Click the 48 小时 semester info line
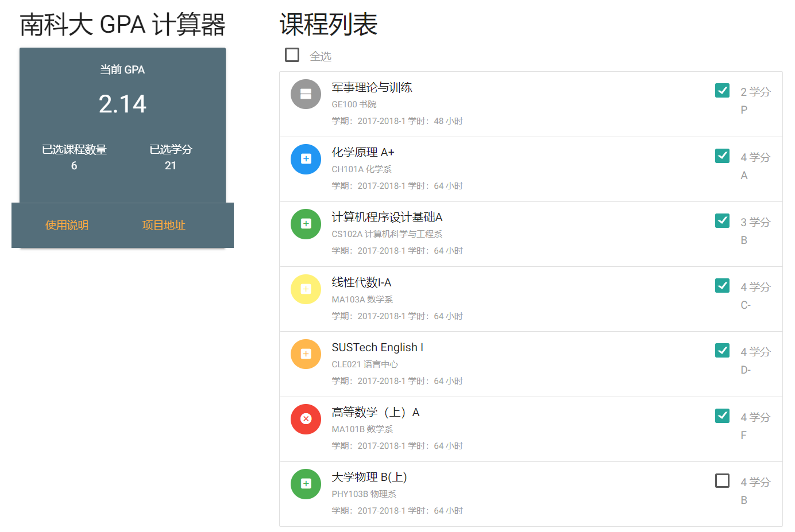Viewport: 795px width, 532px height. [x=397, y=121]
